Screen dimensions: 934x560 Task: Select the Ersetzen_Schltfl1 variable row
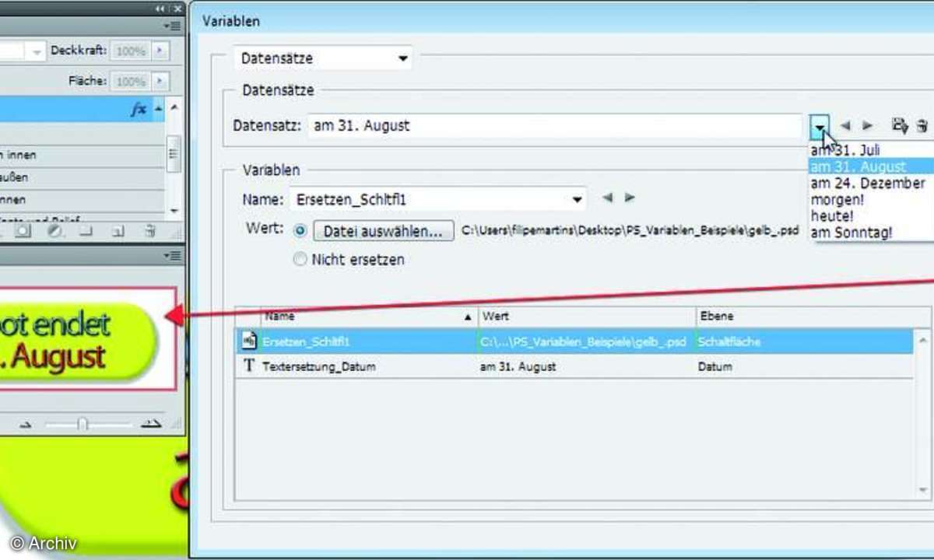tap(574, 341)
